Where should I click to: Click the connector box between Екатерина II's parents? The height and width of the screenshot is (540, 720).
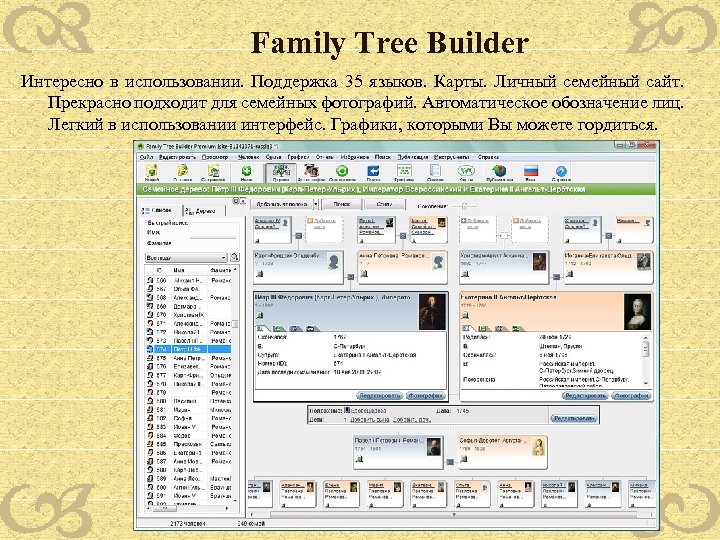(557, 277)
